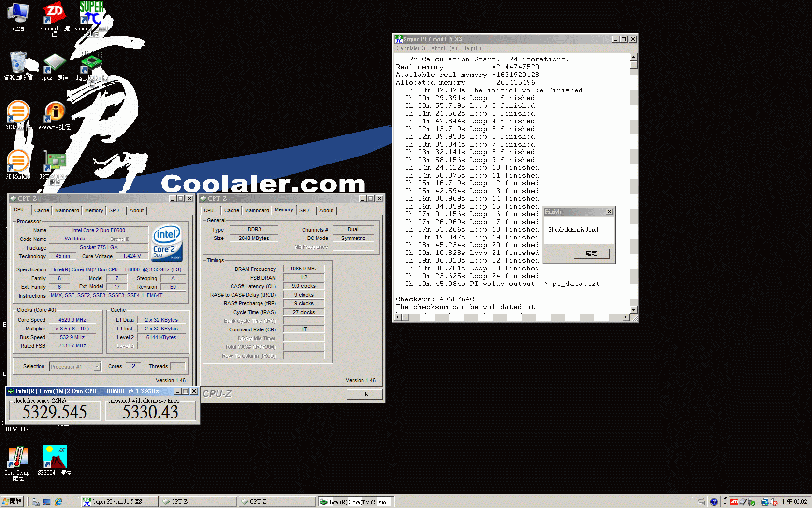Click Super PI horizontal scrollbar left arrow

pos(398,317)
